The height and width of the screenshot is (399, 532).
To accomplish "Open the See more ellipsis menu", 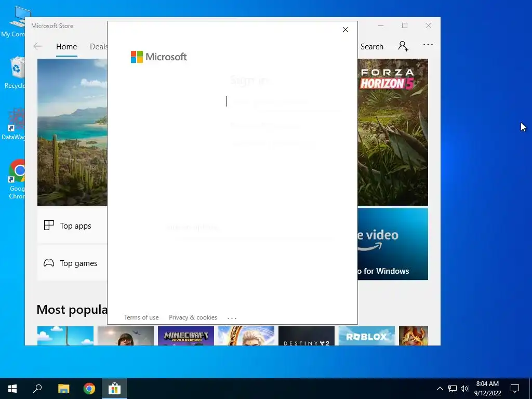I will click(428, 45).
